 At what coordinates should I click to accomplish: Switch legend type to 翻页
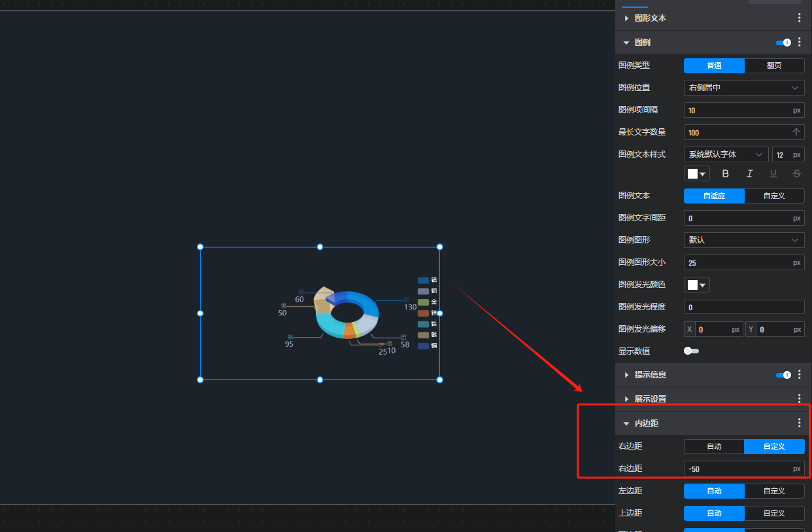tap(774, 65)
